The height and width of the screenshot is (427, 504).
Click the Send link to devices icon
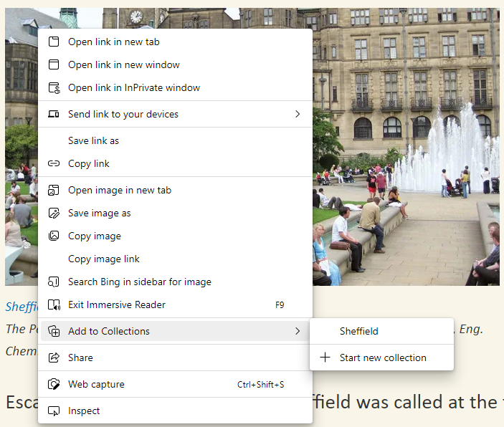[x=54, y=114]
